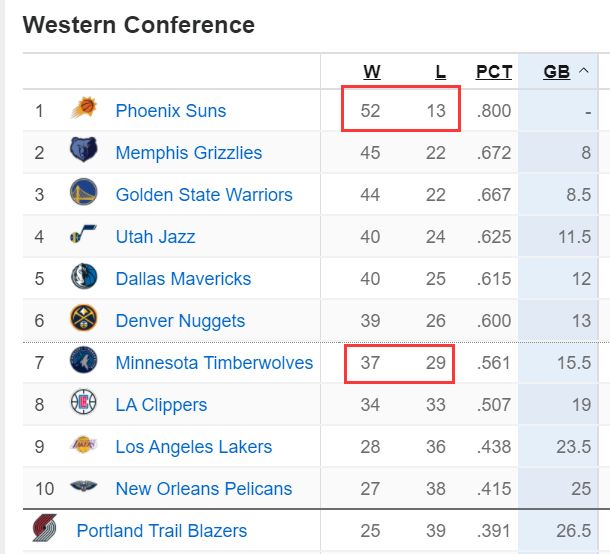Click the Denver Nuggets logo icon

84,320
